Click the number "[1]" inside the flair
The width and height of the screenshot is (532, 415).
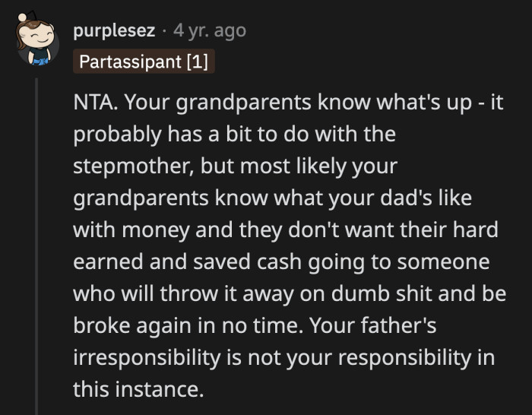(x=196, y=61)
